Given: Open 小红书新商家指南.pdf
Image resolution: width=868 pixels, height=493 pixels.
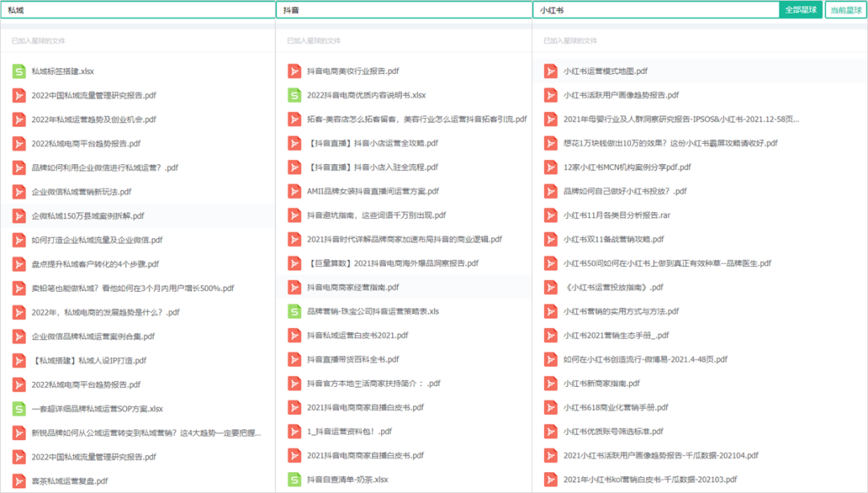Looking at the screenshot, I should click(x=602, y=384).
